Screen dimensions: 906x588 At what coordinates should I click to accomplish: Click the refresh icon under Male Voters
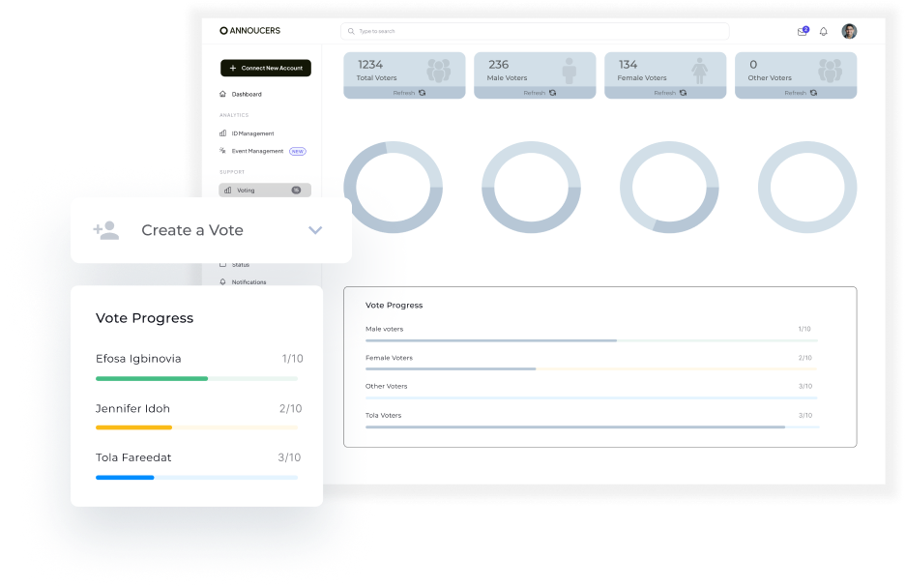pyautogui.click(x=552, y=93)
